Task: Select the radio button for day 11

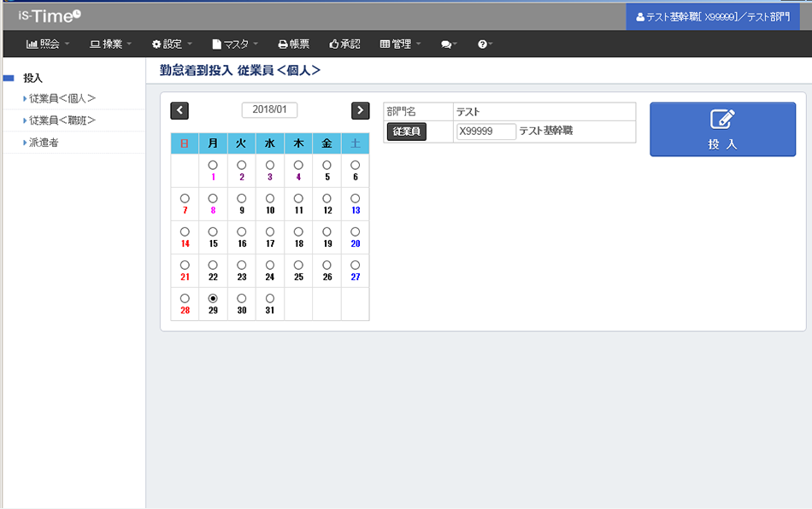Action: pos(298,199)
